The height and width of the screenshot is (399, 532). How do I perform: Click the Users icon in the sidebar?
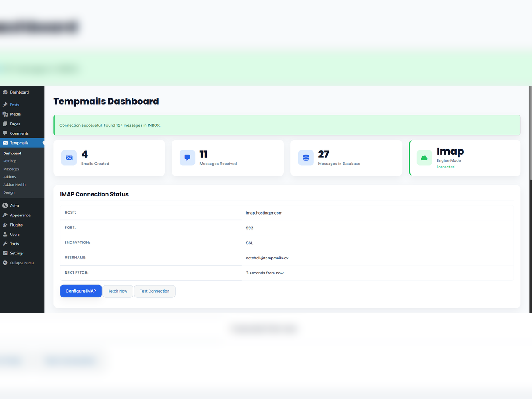click(6, 234)
